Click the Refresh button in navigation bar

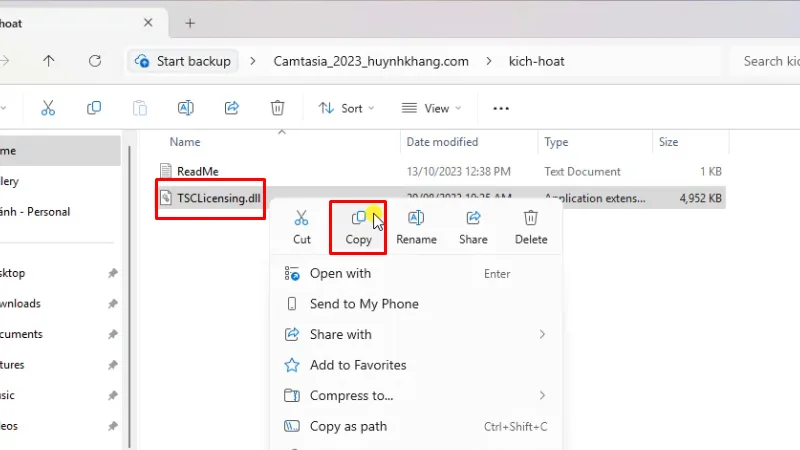tap(95, 61)
